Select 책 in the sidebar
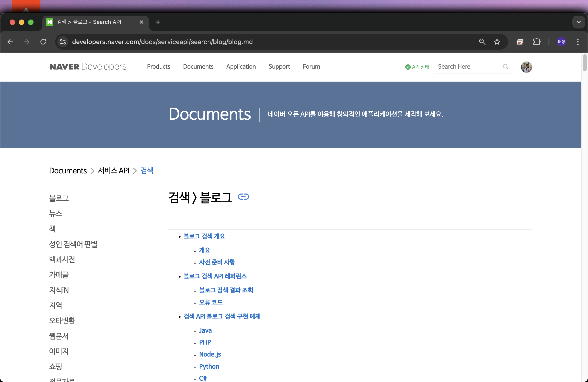Viewport: 588px width, 382px height. coord(52,229)
